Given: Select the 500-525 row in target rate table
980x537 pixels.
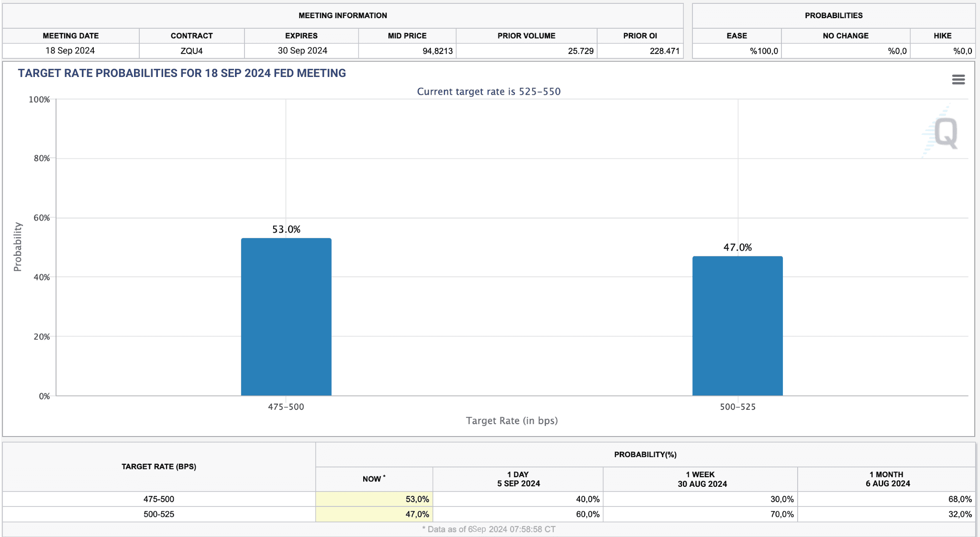Looking at the screenshot, I should pos(489,515).
